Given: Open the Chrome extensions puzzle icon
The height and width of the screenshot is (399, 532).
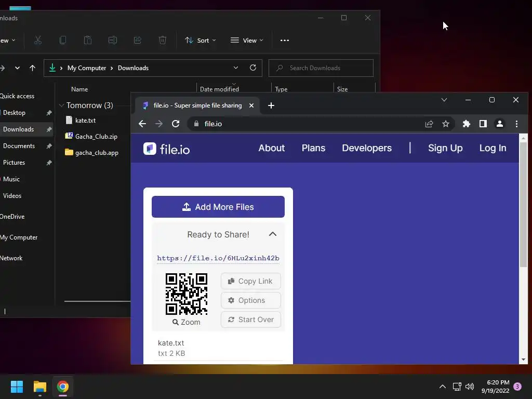Looking at the screenshot, I should click(467, 124).
